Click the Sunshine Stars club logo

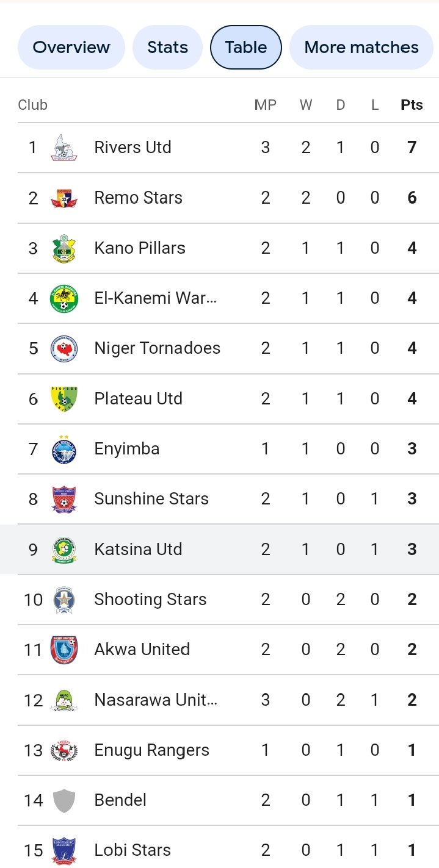tap(64, 499)
